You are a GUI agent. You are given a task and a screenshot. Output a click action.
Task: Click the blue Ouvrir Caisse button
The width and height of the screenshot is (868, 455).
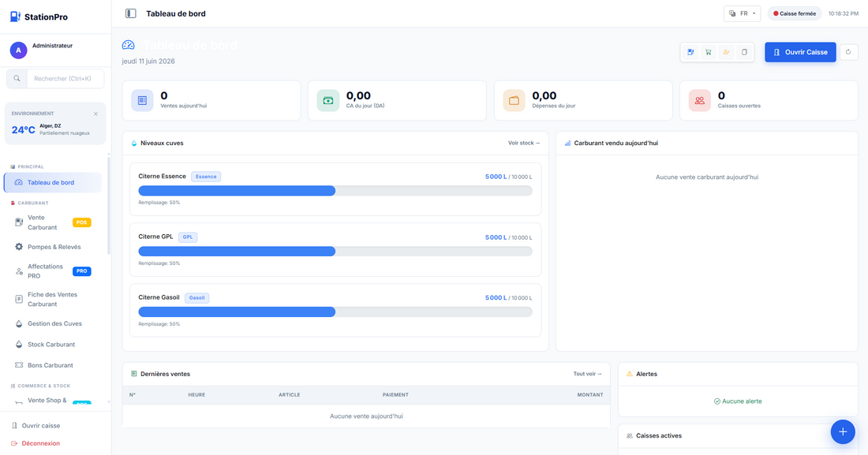800,52
